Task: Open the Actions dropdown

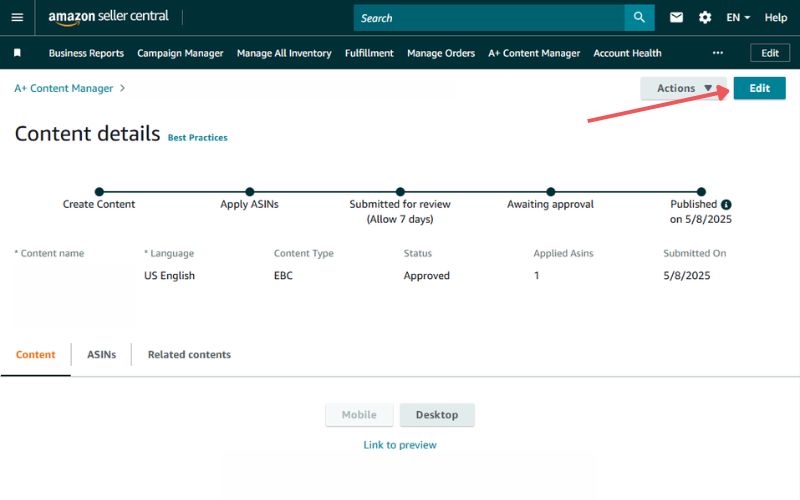Action: point(684,88)
